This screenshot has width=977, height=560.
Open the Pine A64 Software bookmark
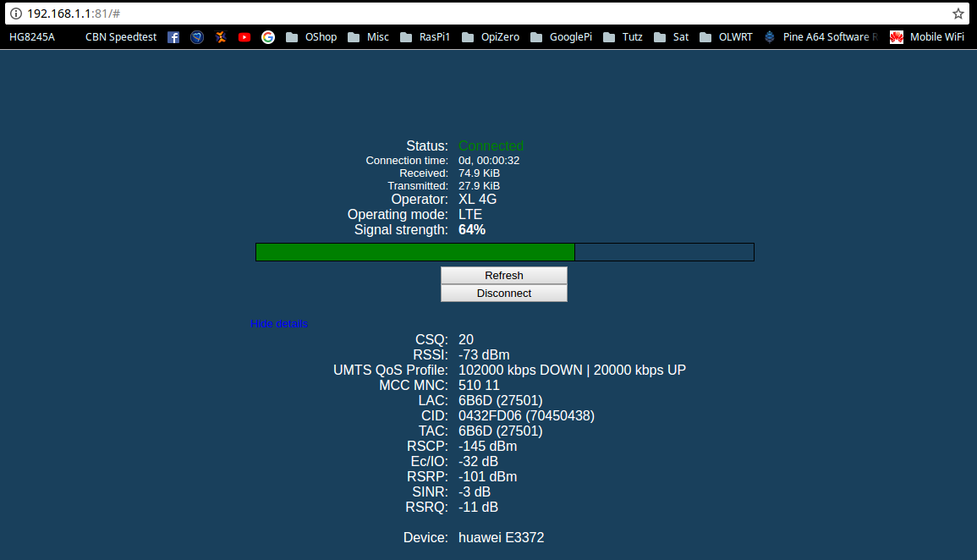821,37
